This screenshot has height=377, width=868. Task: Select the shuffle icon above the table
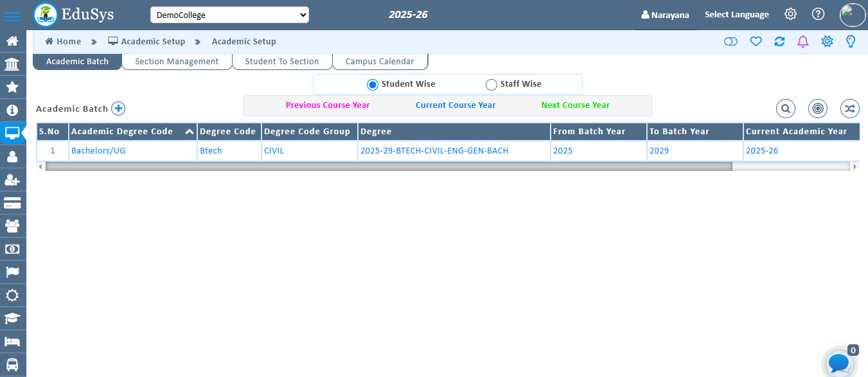pos(849,109)
